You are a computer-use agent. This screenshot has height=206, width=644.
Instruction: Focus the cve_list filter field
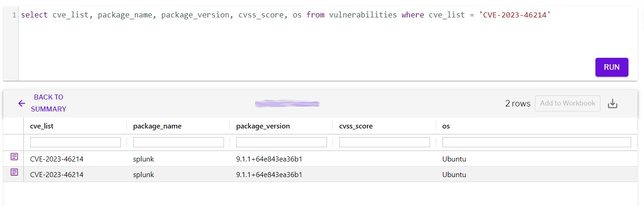click(76, 142)
